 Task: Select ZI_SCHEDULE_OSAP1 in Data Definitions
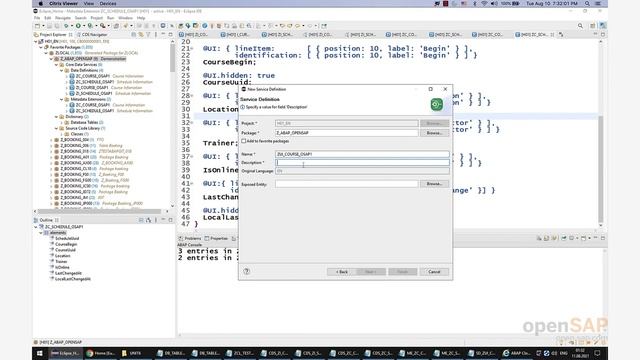pos(93,93)
